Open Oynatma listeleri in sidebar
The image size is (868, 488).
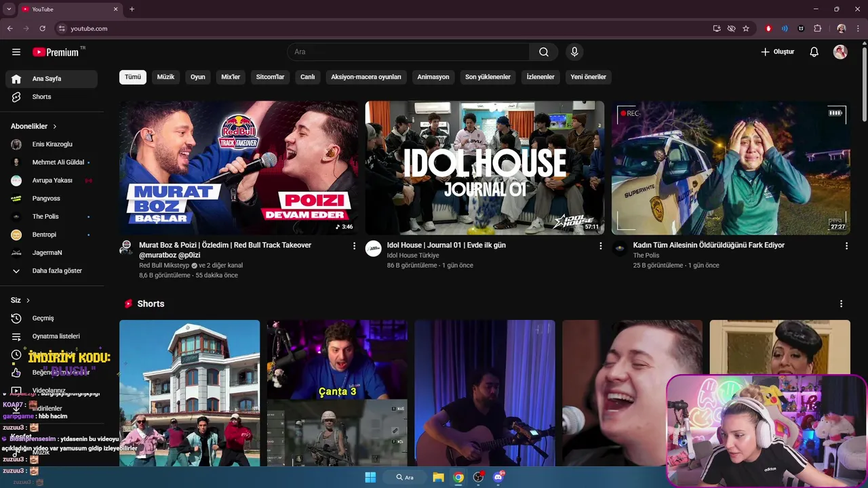pyautogui.click(x=52, y=336)
